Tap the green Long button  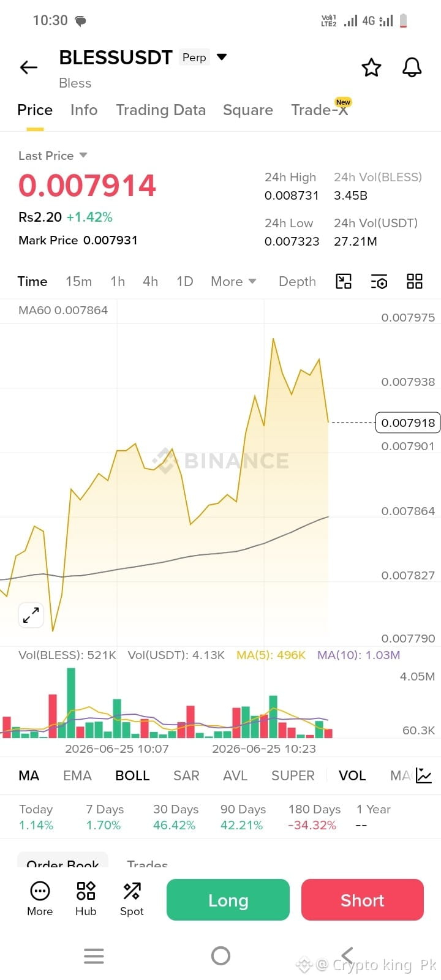pyautogui.click(x=228, y=900)
